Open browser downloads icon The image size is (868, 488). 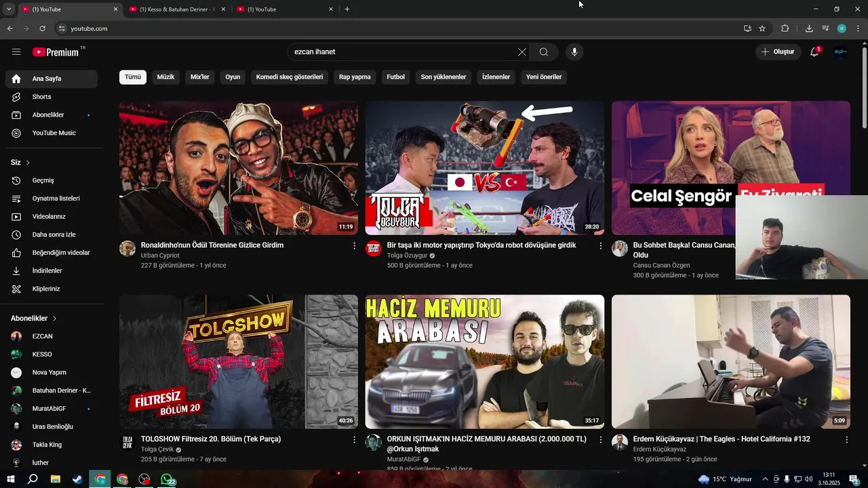(x=809, y=28)
